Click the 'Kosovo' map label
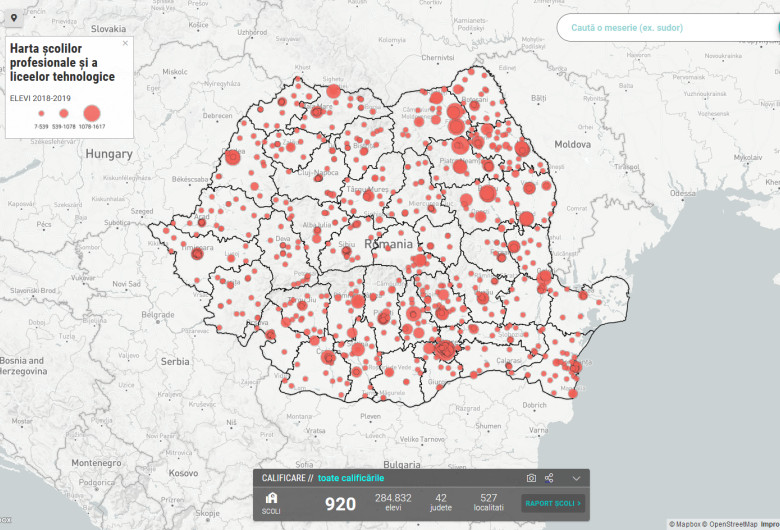 (183, 473)
